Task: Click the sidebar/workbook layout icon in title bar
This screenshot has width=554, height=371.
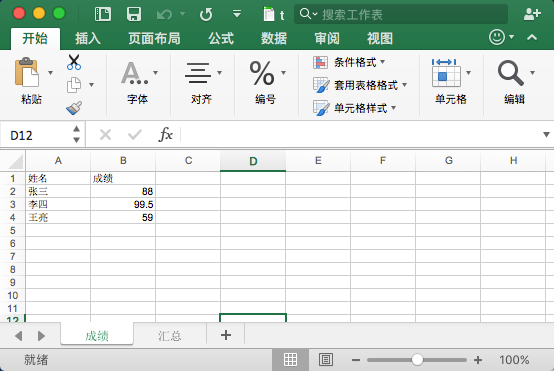Action: coord(103,14)
